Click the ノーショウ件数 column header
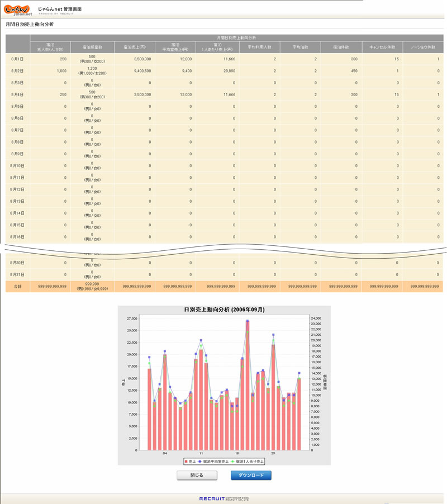 (x=422, y=47)
